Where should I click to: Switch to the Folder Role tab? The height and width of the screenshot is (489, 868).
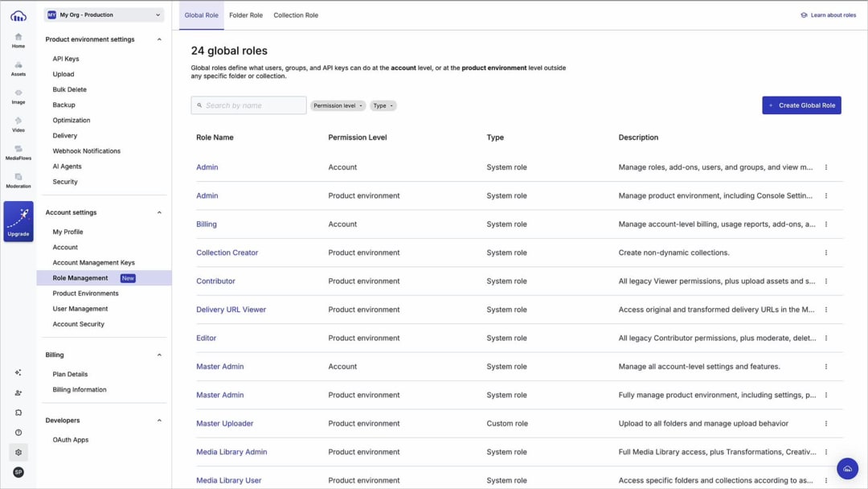(x=246, y=15)
